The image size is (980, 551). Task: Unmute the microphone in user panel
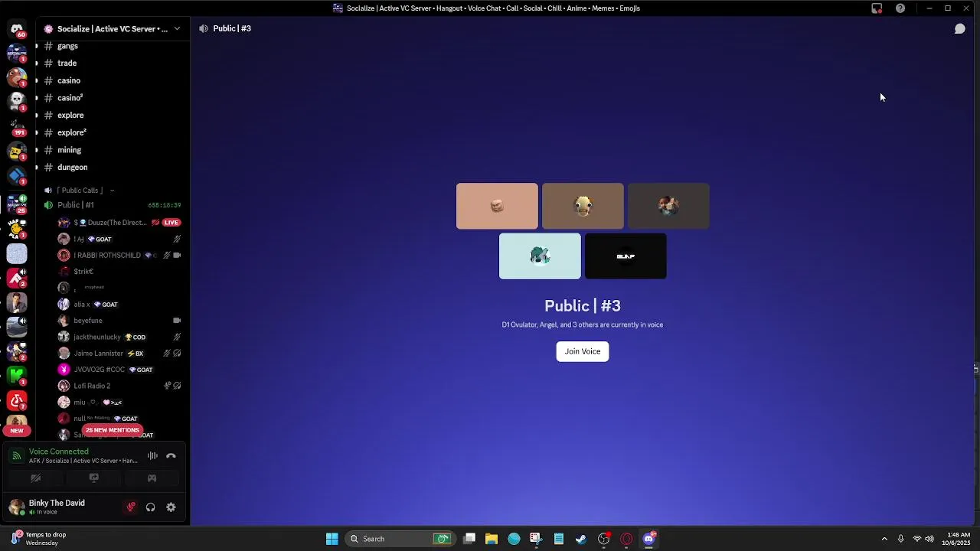(131, 507)
